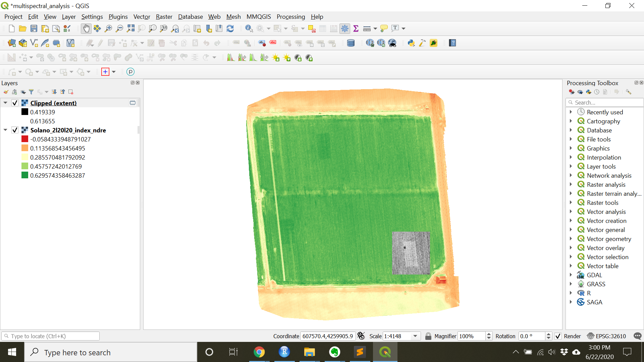The height and width of the screenshot is (362, 644).
Task: Select Raster tools toolbox group
Action: click(x=603, y=202)
